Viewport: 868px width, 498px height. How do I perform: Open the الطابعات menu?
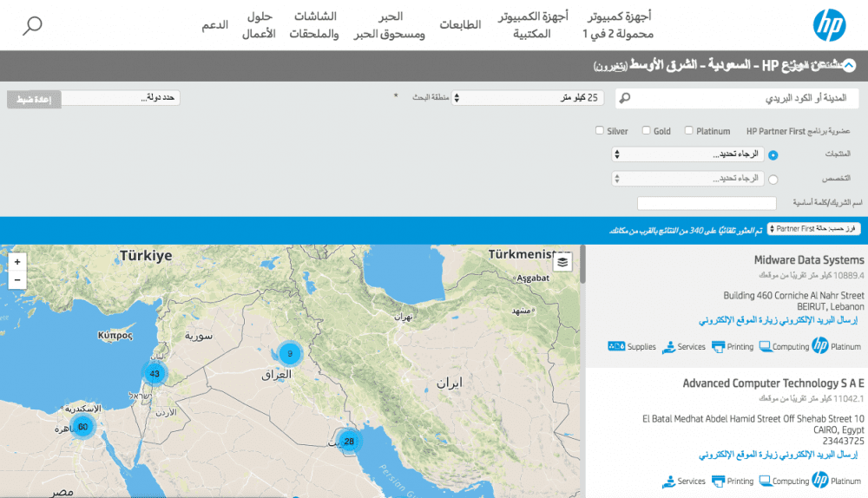[460, 25]
